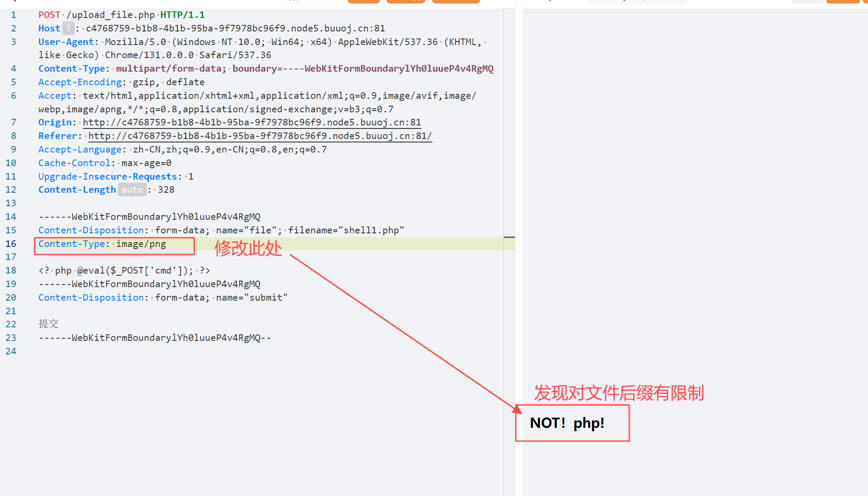This screenshot has width=868, height=496.
Task: Open the Origin header URL link
Action: coord(252,122)
